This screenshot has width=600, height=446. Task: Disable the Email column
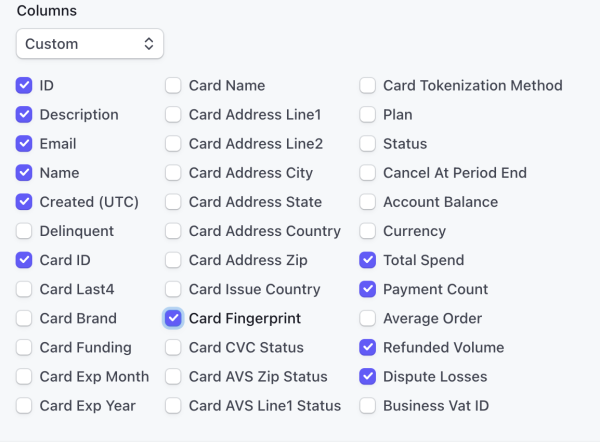[x=24, y=144]
